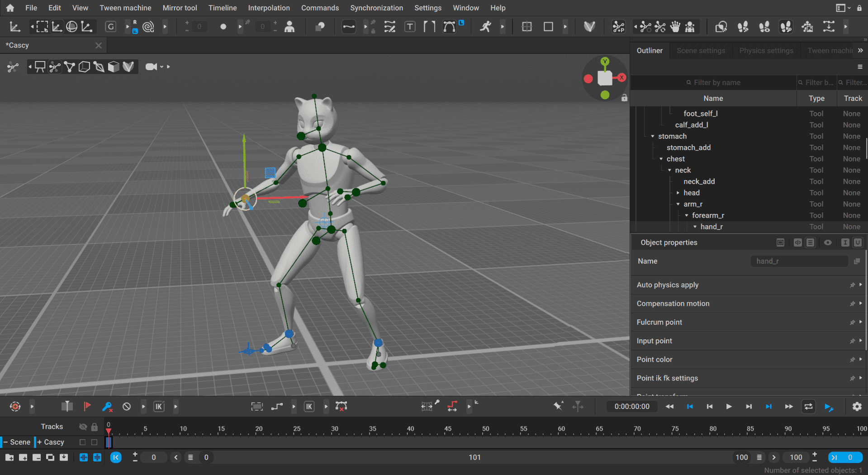This screenshot has height=475, width=868.
Task: Open the Tween machine menu
Action: [x=125, y=8]
